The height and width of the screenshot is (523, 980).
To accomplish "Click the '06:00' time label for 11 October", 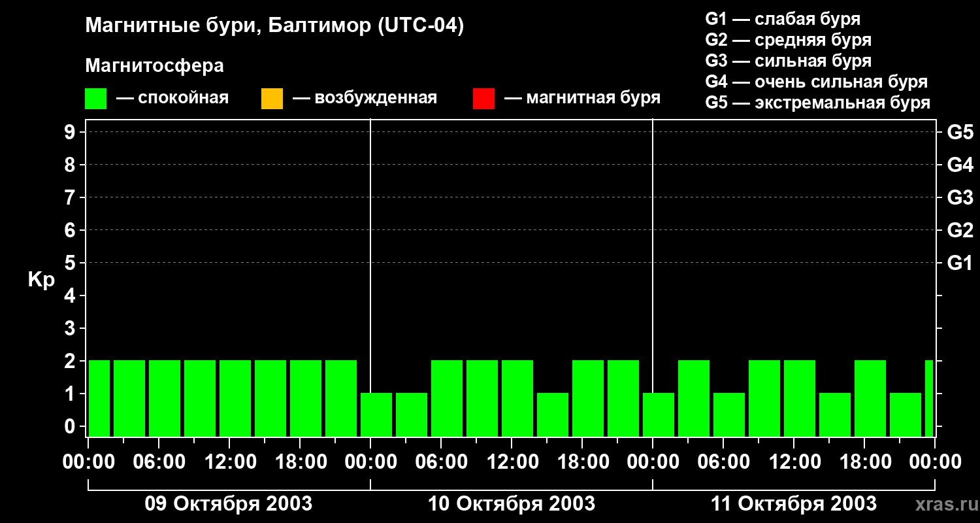I will pos(723,462).
